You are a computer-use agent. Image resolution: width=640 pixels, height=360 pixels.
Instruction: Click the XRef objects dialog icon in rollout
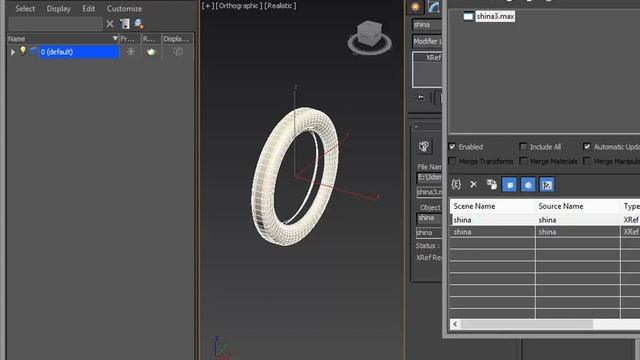point(424,146)
